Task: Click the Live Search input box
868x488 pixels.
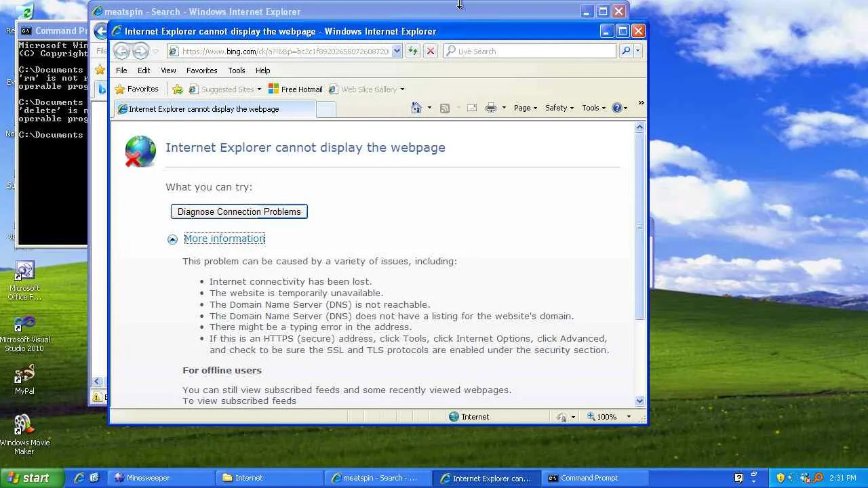Action: click(x=530, y=51)
